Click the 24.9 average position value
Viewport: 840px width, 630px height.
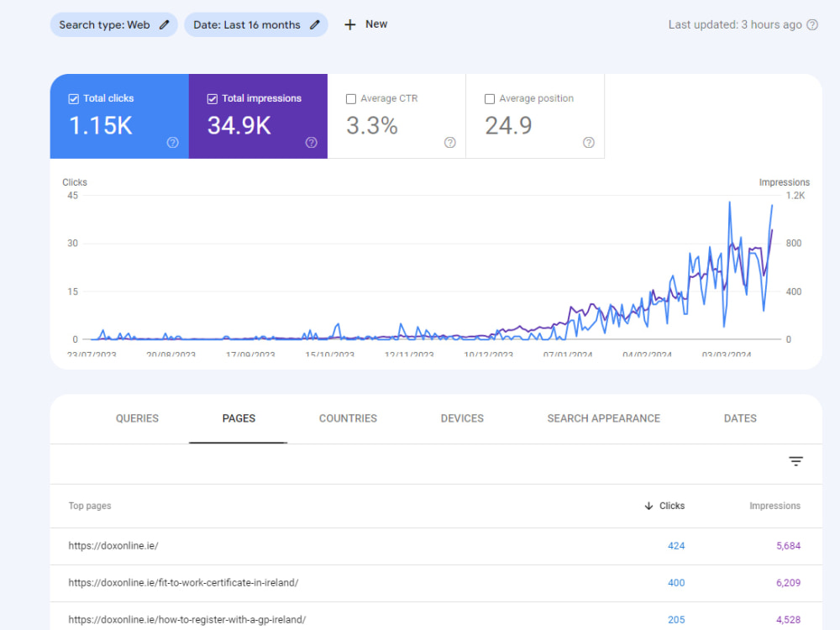(x=508, y=126)
